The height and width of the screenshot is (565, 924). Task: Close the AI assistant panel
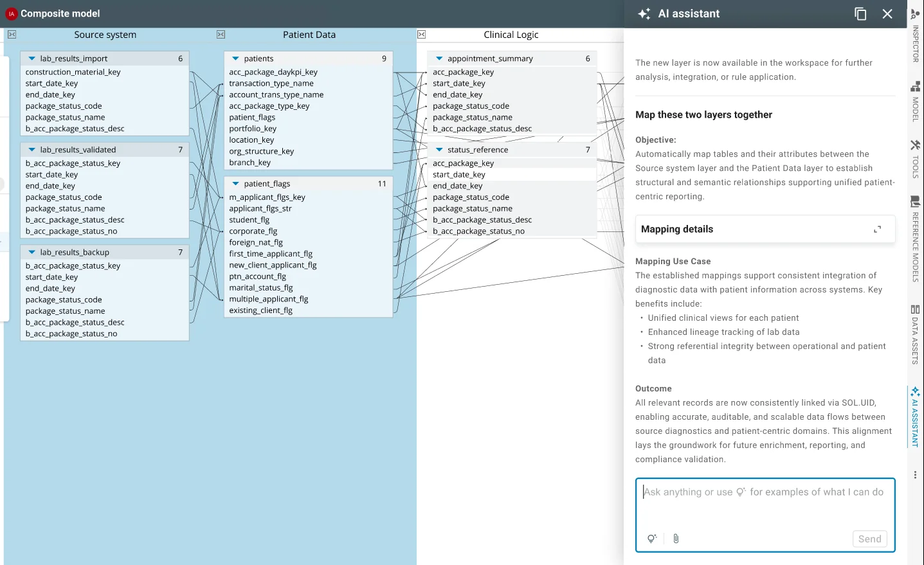coord(887,13)
